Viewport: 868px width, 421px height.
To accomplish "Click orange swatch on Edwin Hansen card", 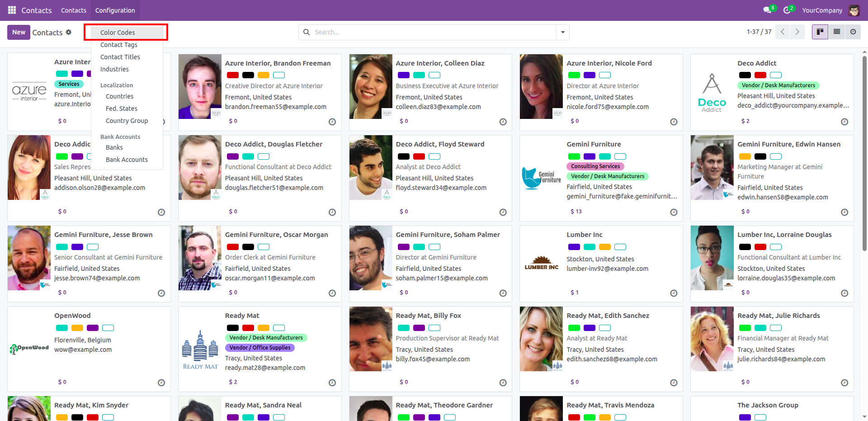I will point(745,156).
